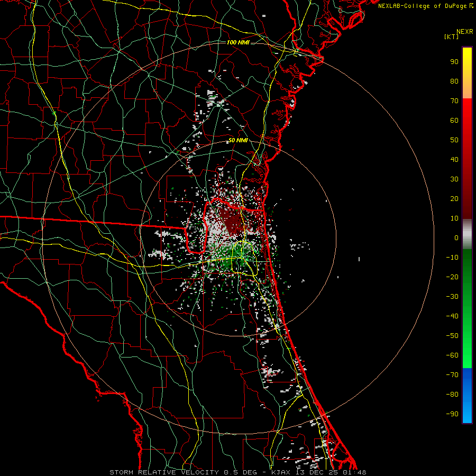Click the positive 80 scale value
This screenshot has width=476, height=476.
coord(454,81)
